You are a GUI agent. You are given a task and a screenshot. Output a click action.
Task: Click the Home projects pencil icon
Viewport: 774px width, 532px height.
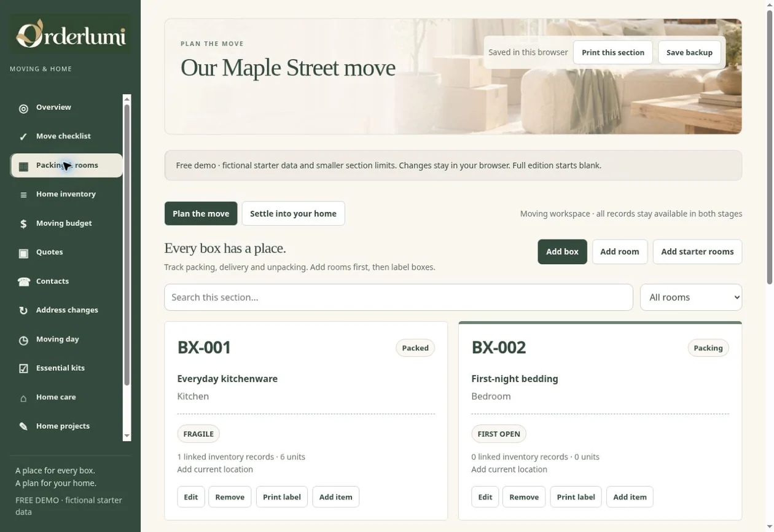[x=23, y=427]
